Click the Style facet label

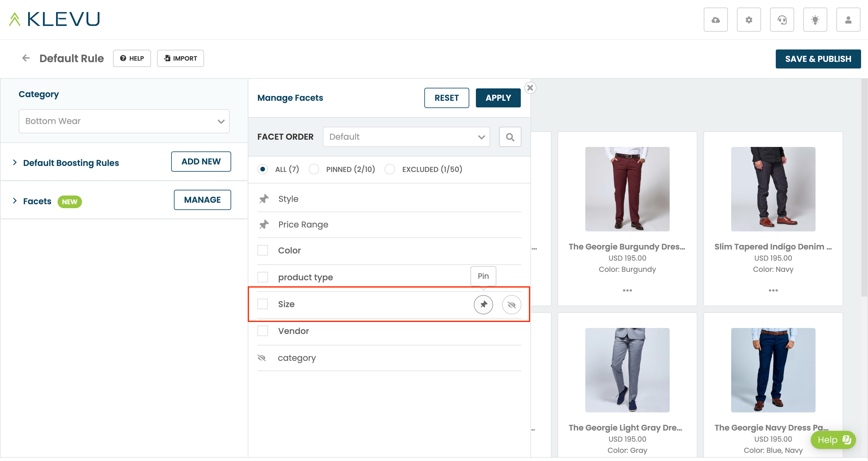(x=288, y=199)
